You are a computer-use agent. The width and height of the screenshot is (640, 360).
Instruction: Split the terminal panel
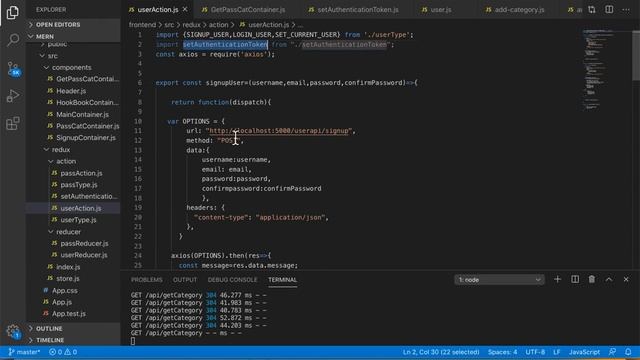[x=575, y=280]
